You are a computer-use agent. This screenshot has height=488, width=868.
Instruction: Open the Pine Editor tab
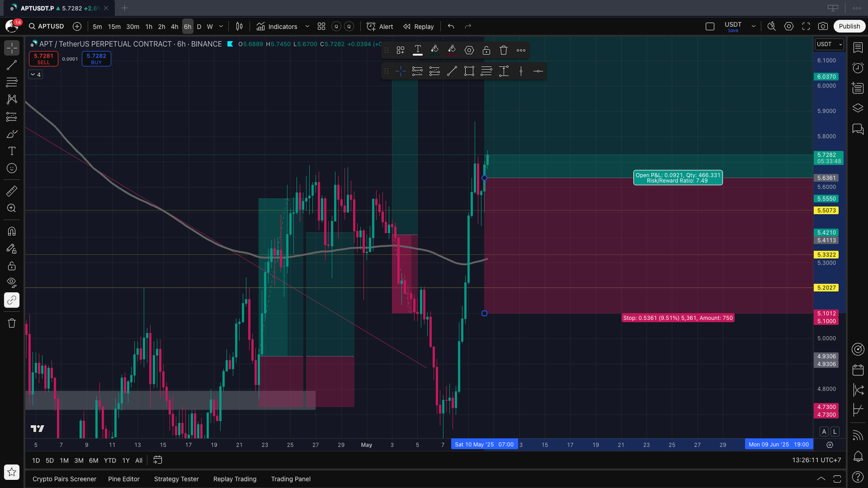(124, 479)
